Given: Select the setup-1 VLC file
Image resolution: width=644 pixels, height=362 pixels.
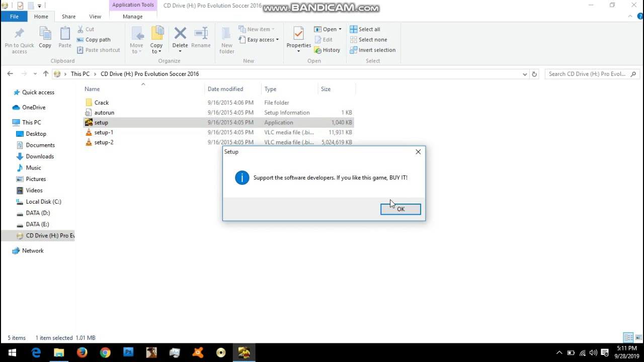Looking at the screenshot, I should [104, 132].
